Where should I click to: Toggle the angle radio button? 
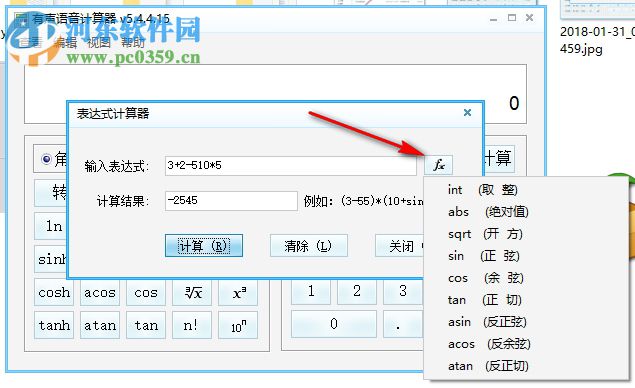46,159
